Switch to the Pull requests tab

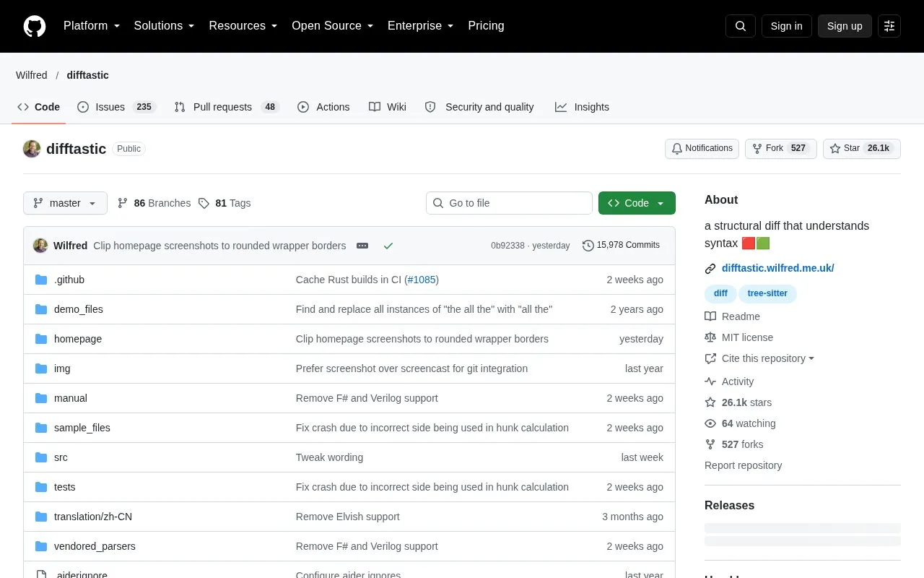pyautogui.click(x=227, y=107)
